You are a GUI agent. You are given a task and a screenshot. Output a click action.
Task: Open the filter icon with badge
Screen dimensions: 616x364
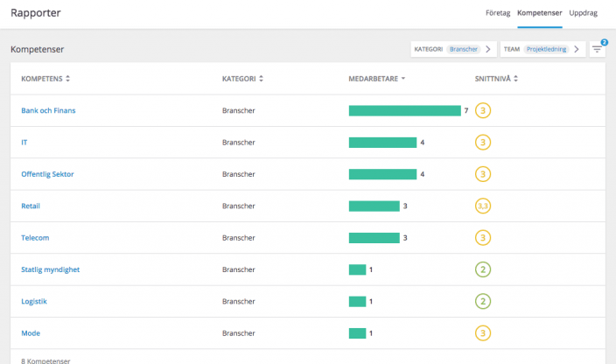tap(598, 49)
